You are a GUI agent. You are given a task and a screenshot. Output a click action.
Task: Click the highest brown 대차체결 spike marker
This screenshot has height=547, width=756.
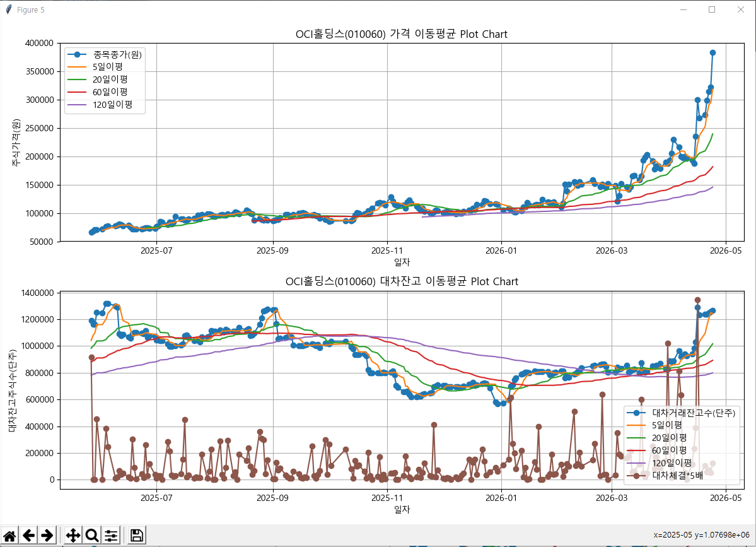(697, 300)
